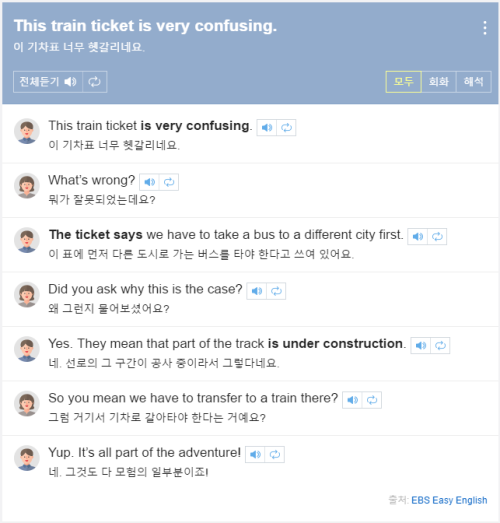Play audio for "Did you ask why" line
The width and height of the screenshot is (500, 523).
click(x=257, y=291)
